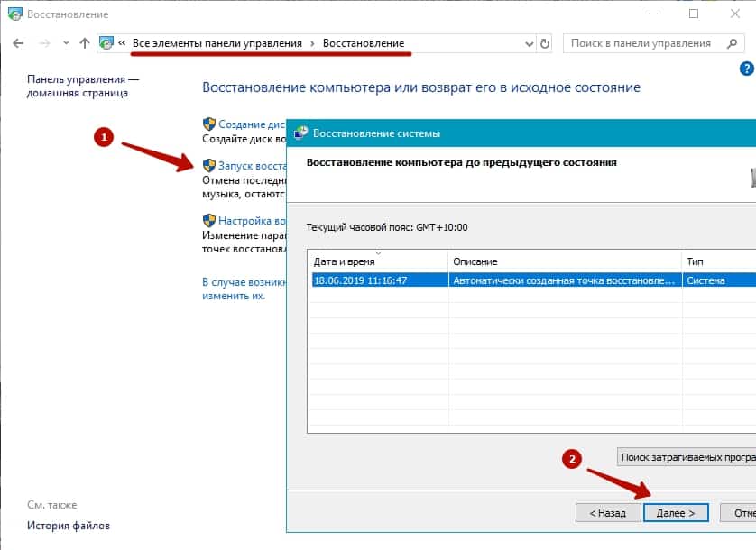
Task: Click the 'Система' type cell
Action: point(719,280)
